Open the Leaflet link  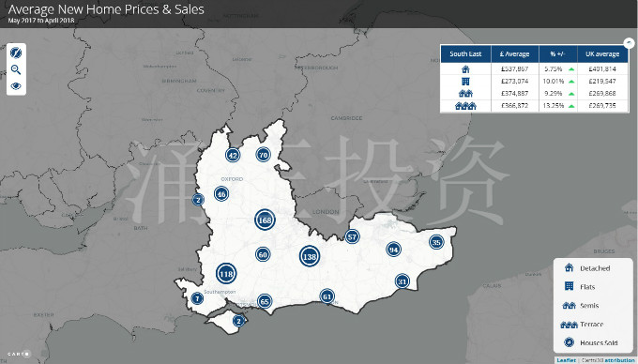point(567,360)
